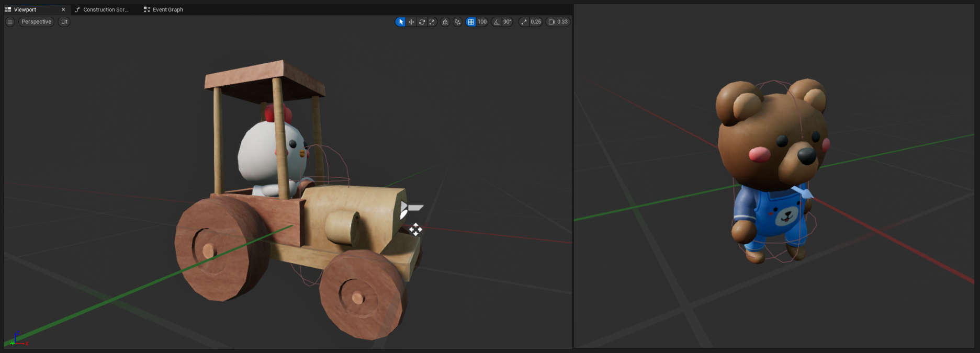
Task: Open the grid snap size 100 dropdown
Action: (482, 22)
